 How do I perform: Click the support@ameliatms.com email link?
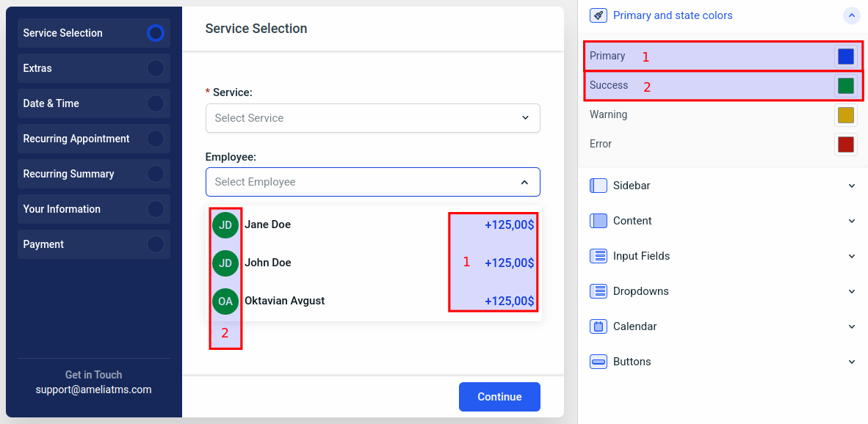93,390
